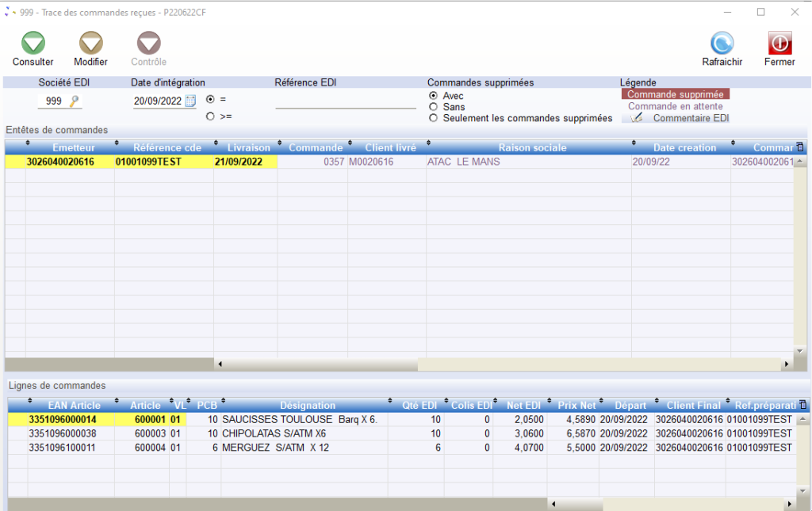Screen dimensions: 812x511
Task: Choose 'Seulement les commandes supprimées' option
Action: pyautogui.click(x=433, y=118)
